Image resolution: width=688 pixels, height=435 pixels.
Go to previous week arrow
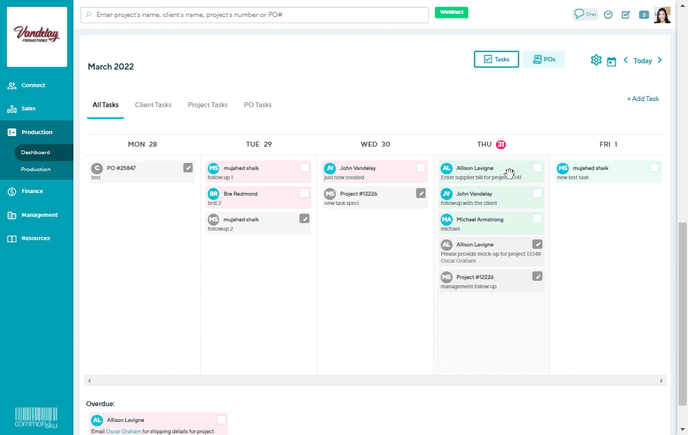click(626, 60)
